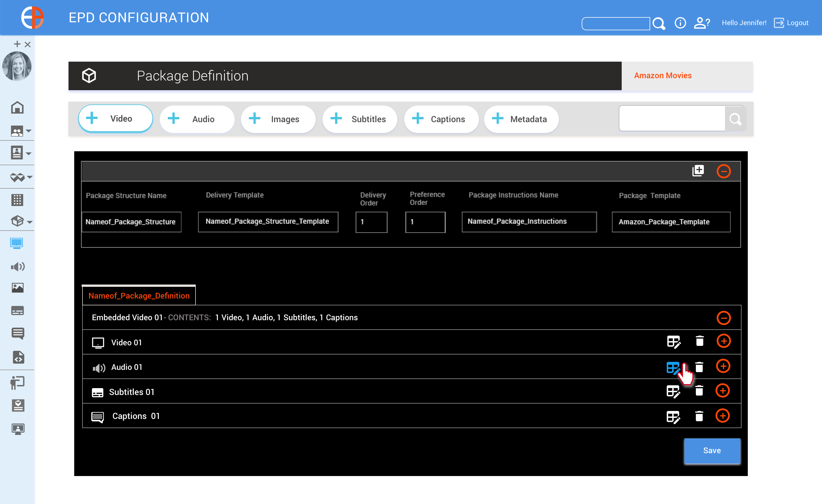This screenshot has height=504, width=822.
Task: Collapse the Embedded Video 01 section
Action: [x=723, y=318]
